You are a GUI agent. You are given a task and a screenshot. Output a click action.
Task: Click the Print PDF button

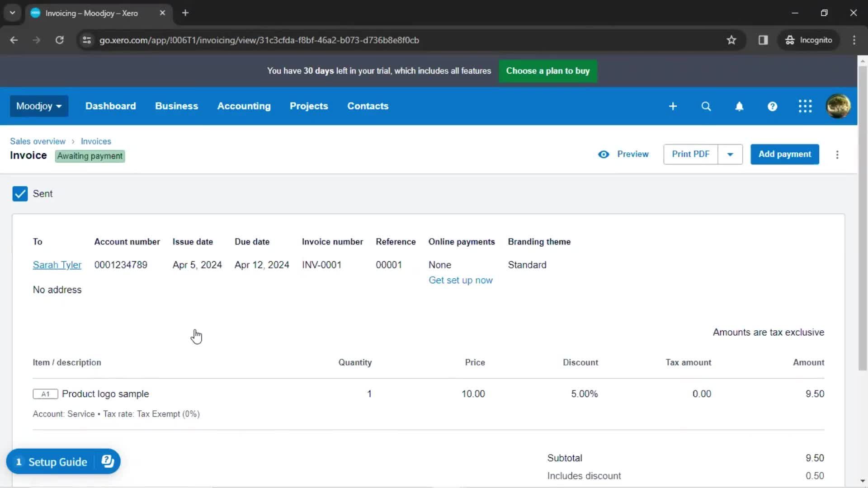click(690, 155)
